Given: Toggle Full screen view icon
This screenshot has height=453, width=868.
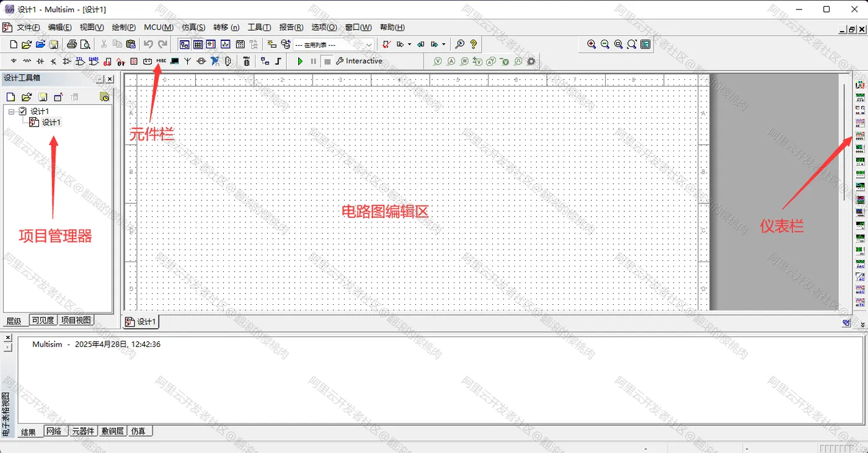Looking at the screenshot, I should point(645,44).
